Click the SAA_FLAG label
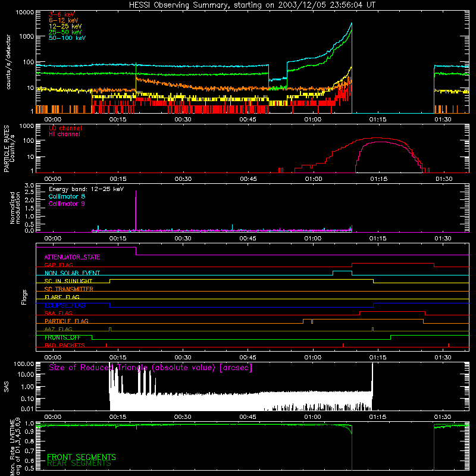The width and height of the screenshot is (476, 476). click(58, 313)
